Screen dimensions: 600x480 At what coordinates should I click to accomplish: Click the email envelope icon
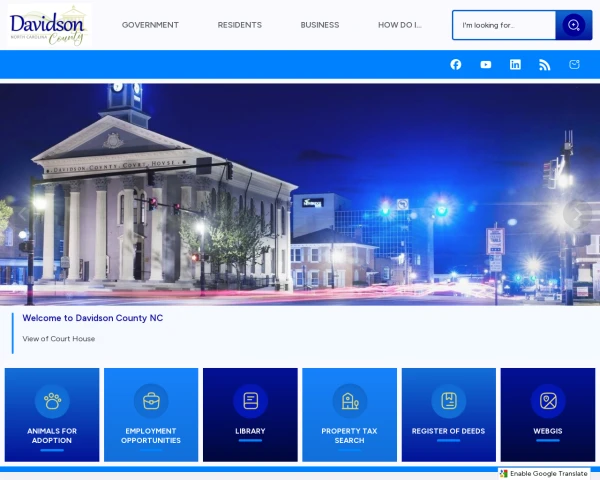(574, 64)
